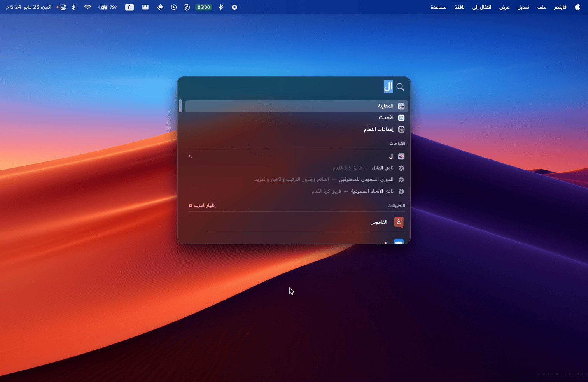Choose the نادي الهلال suggestion
Screen dimensions: 588x382
(x=382, y=168)
